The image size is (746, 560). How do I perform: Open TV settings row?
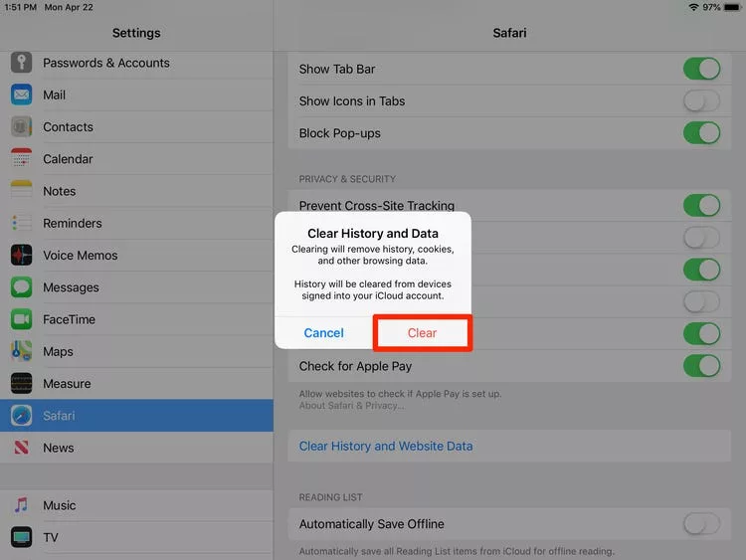coord(136,538)
